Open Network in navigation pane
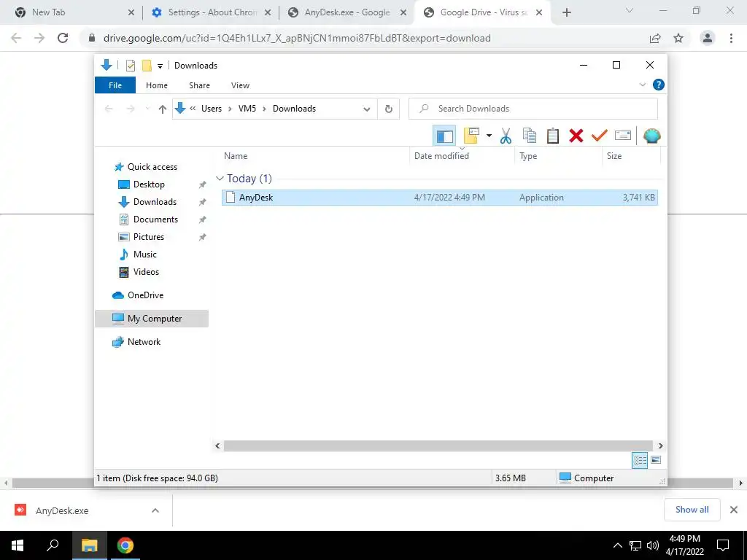 point(144,342)
